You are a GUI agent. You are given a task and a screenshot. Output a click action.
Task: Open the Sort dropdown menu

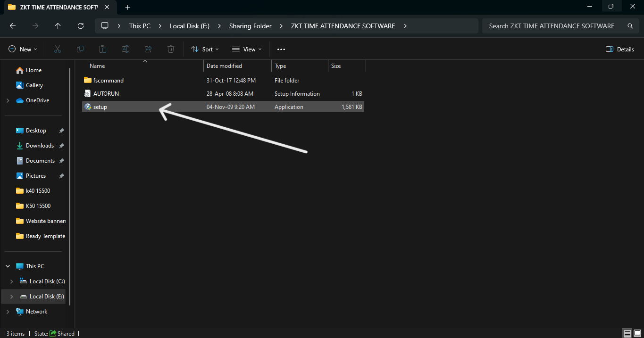[205, 49]
